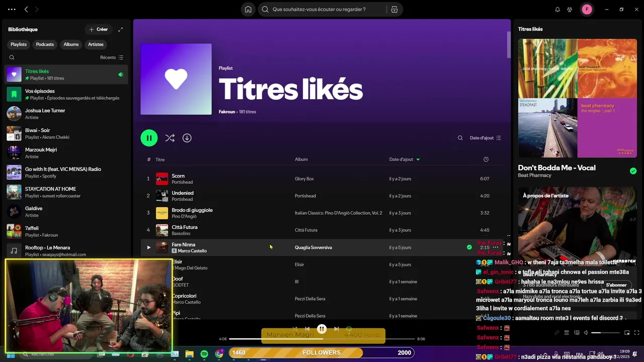Open the Don't Bodda Me - Vocal title
The height and width of the screenshot is (362, 644).
557,168
